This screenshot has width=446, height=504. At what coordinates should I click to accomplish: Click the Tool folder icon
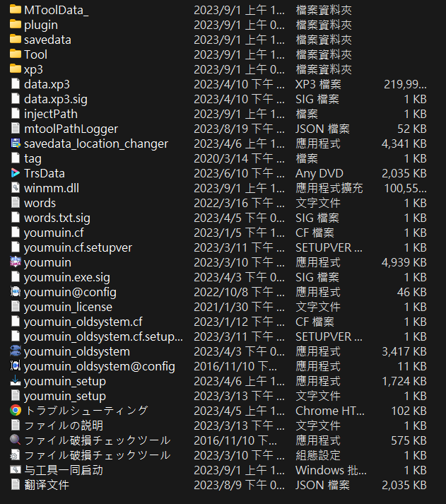tap(16, 54)
